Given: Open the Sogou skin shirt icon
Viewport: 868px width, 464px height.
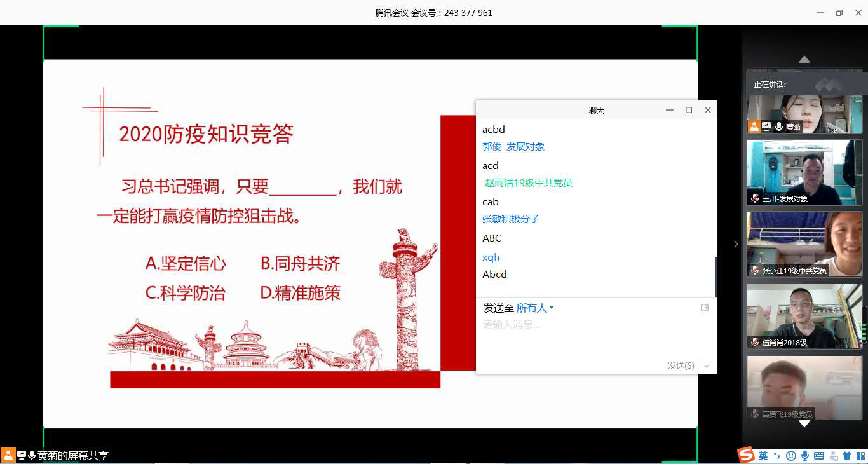Looking at the screenshot, I should pos(846,456).
